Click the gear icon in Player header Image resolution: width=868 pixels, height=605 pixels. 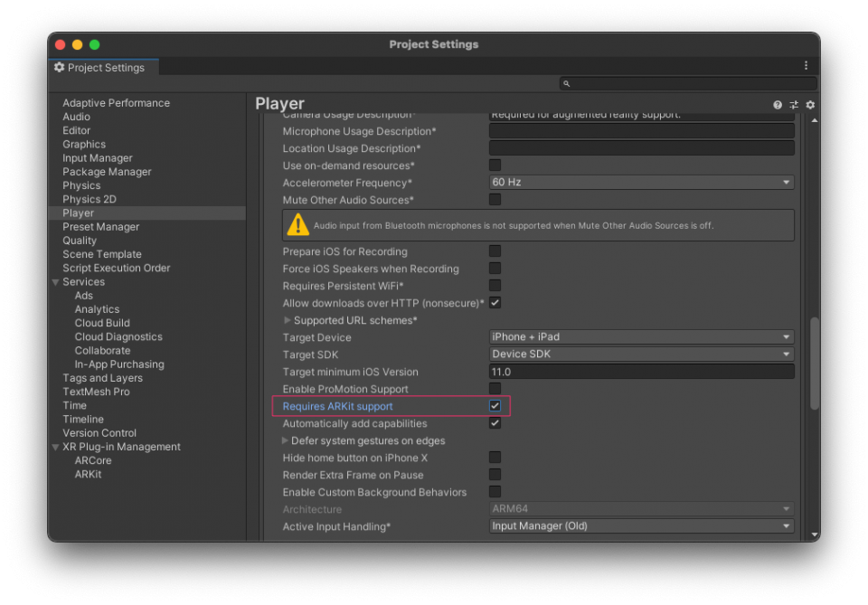click(x=809, y=105)
